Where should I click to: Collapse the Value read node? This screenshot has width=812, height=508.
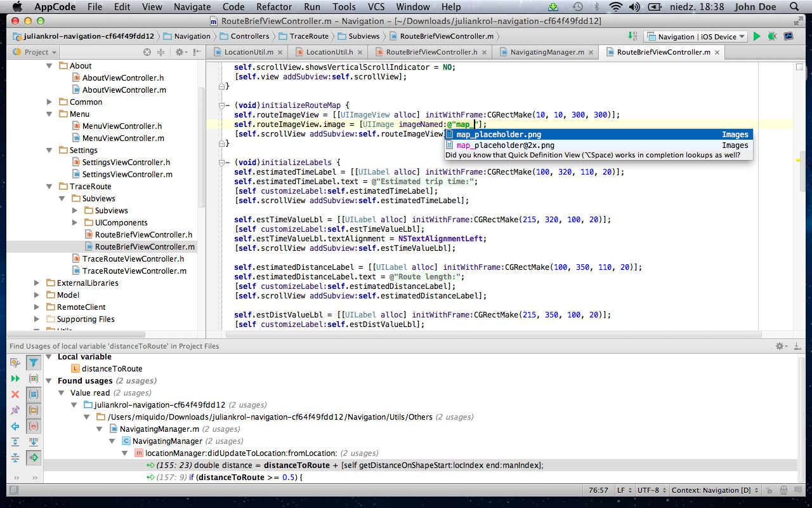(62, 392)
